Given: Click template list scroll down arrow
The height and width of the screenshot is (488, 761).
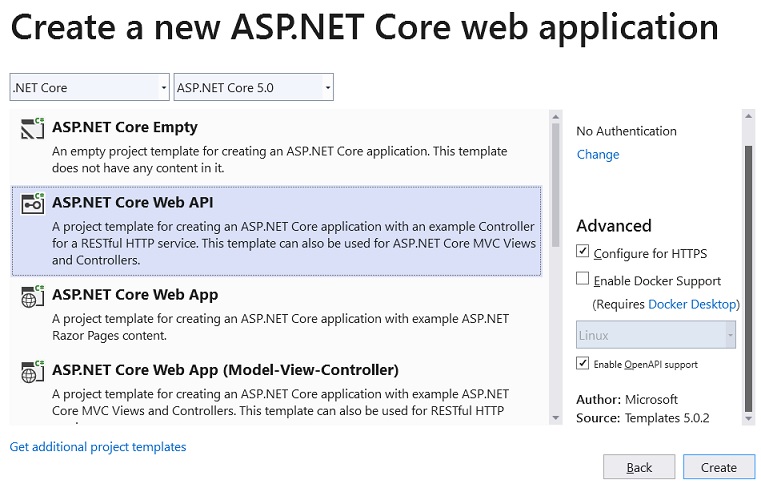Looking at the screenshot, I should (x=556, y=418).
